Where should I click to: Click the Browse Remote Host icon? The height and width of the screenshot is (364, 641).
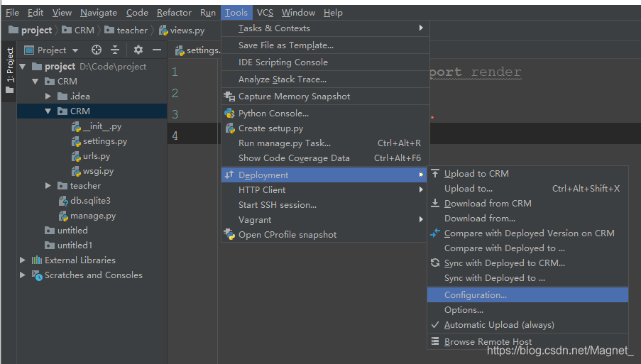pos(435,341)
